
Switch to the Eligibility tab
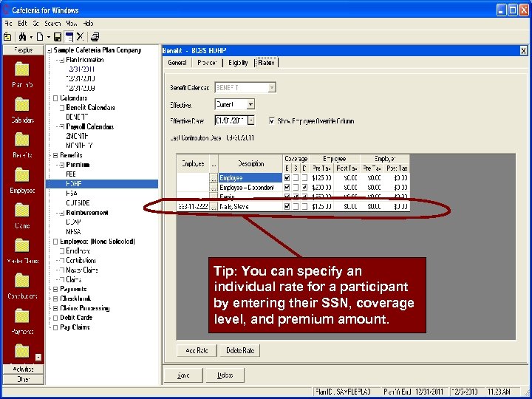click(238, 63)
